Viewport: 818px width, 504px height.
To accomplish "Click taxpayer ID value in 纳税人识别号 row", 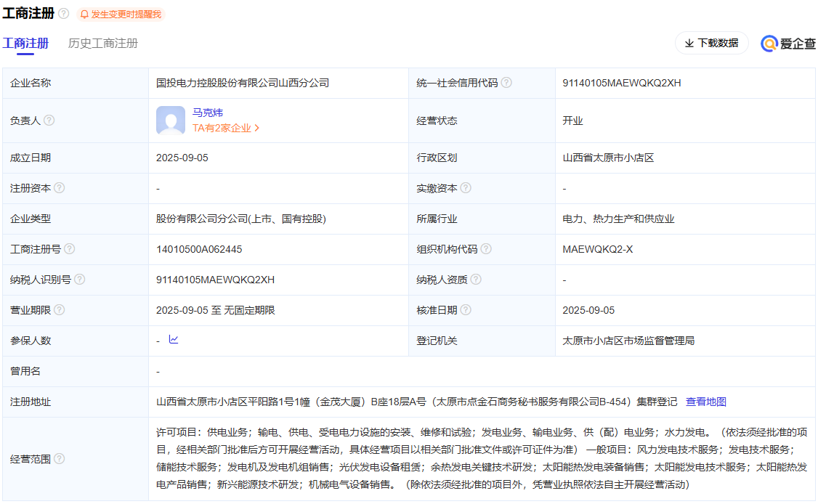I will click(215, 280).
